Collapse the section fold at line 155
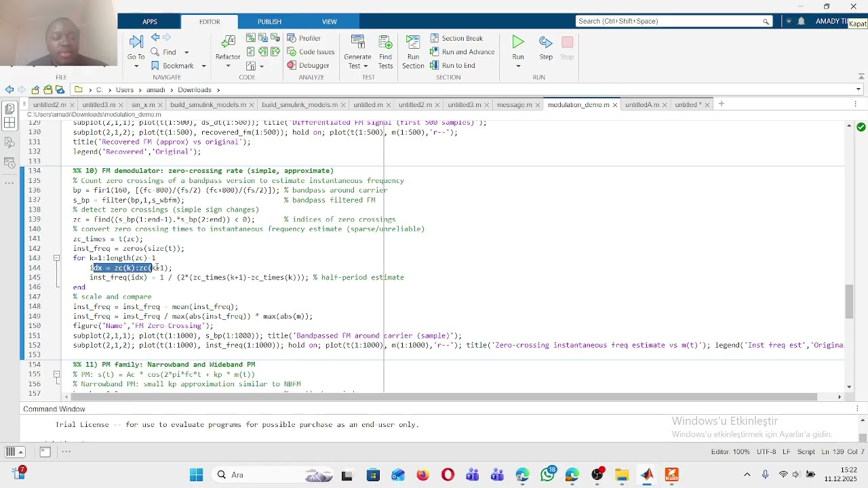Screen dimensions: 868x488 57,374
